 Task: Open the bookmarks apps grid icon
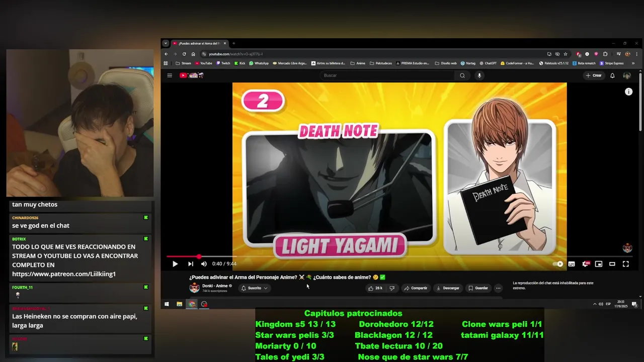pyautogui.click(x=166, y=63)
